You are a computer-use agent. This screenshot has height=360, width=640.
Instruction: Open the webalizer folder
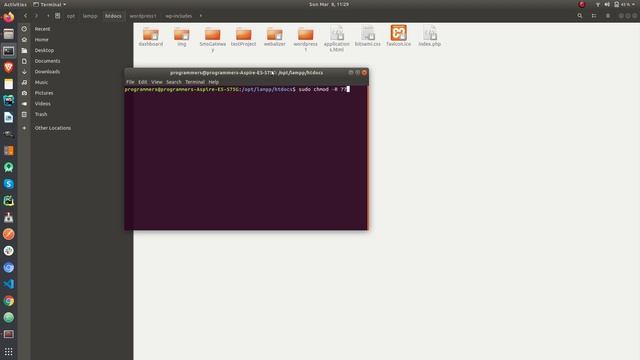[x=275, y=36]
